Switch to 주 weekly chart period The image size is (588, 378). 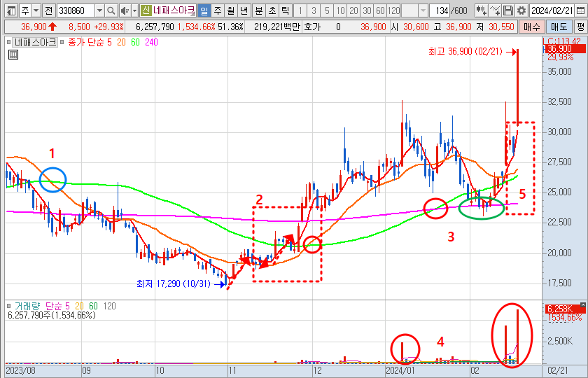[218, 10]
